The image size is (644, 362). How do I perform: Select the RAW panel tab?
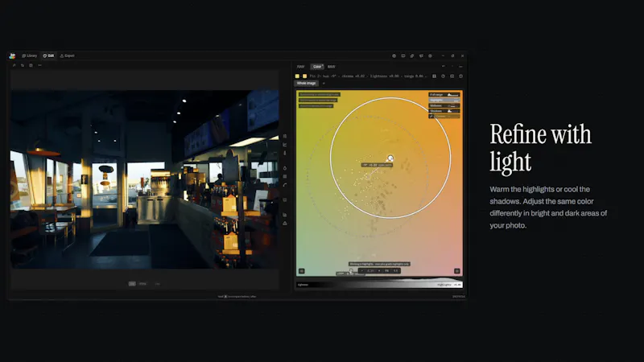[x=301, y=67]
